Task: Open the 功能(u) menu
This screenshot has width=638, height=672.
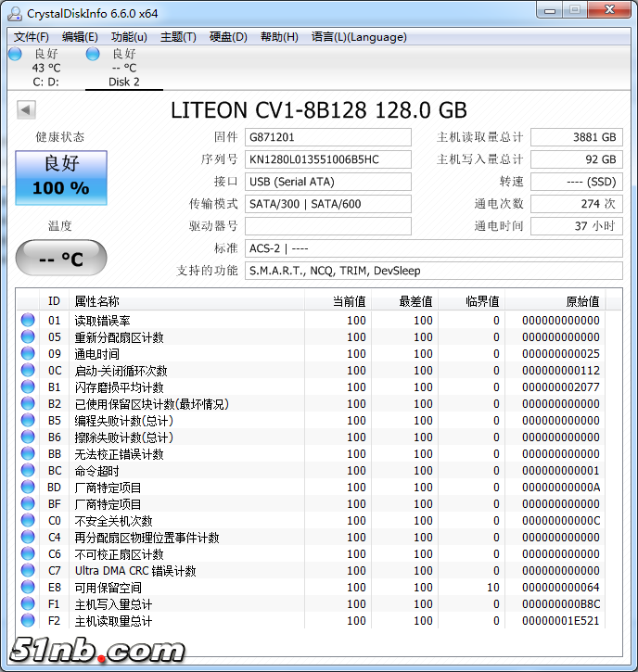Action: pos(129,37)
